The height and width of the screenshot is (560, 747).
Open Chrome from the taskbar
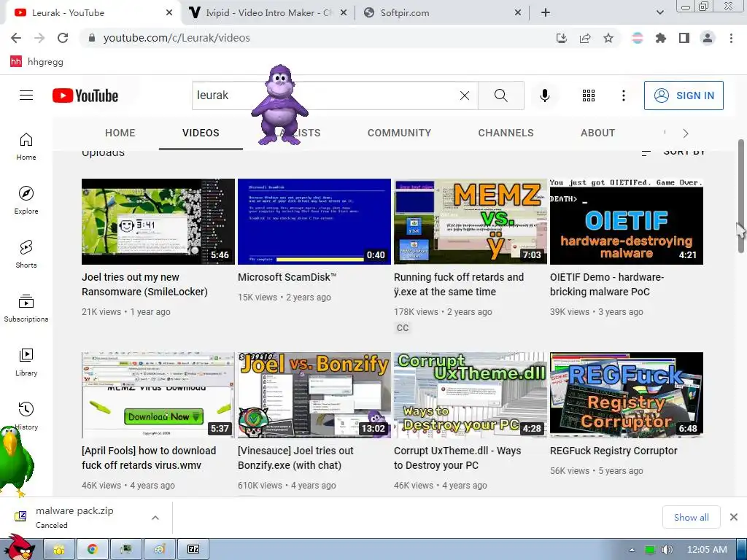point(93,549)
